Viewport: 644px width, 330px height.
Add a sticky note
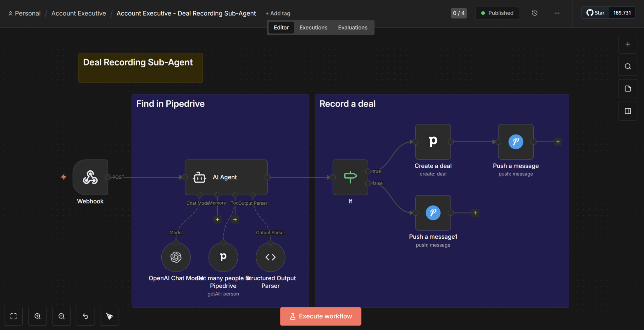(x=628, y=88)
